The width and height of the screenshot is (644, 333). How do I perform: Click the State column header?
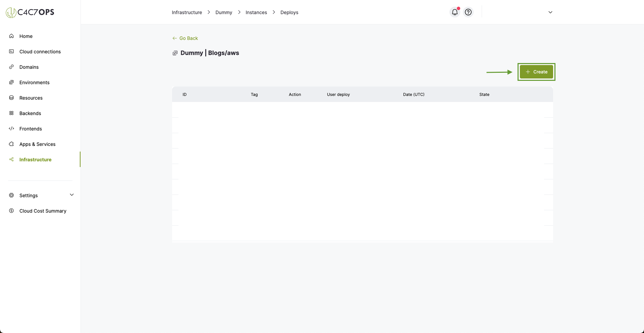pyautogui.click(x=484, y=94)
